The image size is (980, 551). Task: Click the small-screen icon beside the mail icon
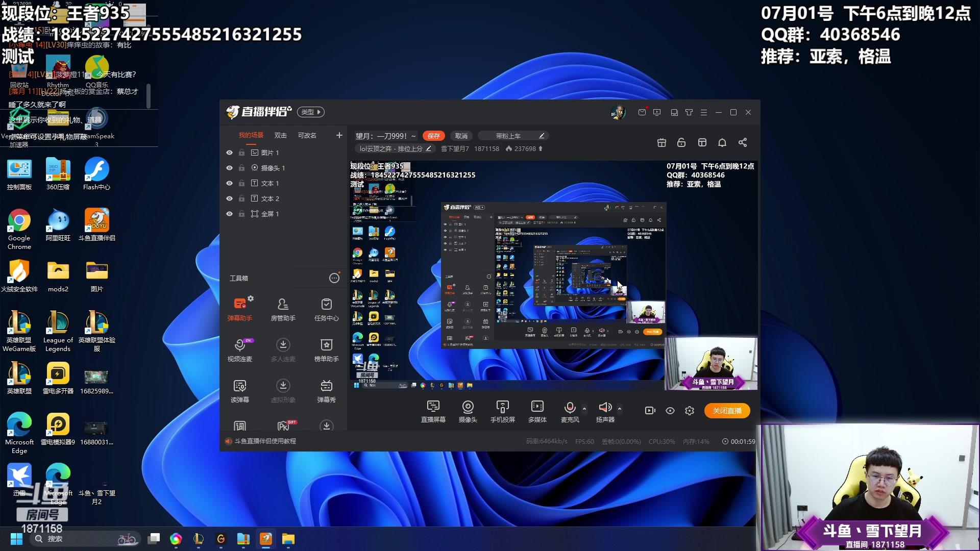point(657,112)
